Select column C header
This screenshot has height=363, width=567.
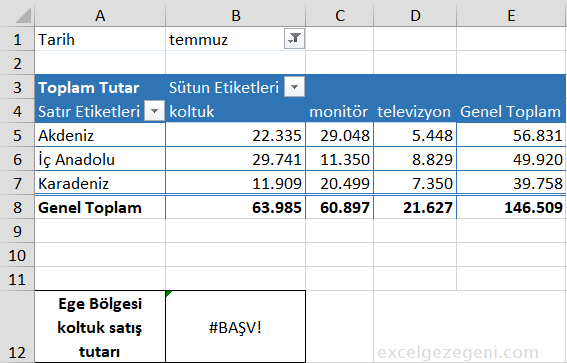coord(340,15)
